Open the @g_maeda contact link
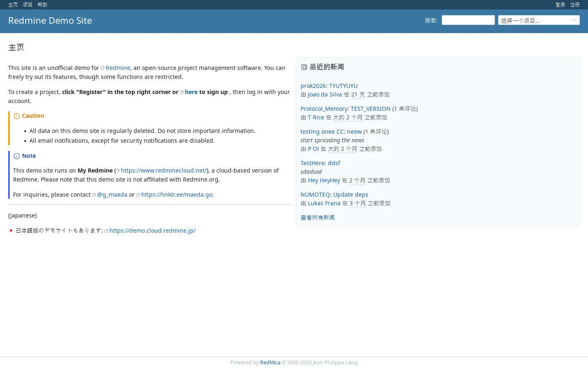588x368 pixels. pyautogui.click(x=112, y=195)
